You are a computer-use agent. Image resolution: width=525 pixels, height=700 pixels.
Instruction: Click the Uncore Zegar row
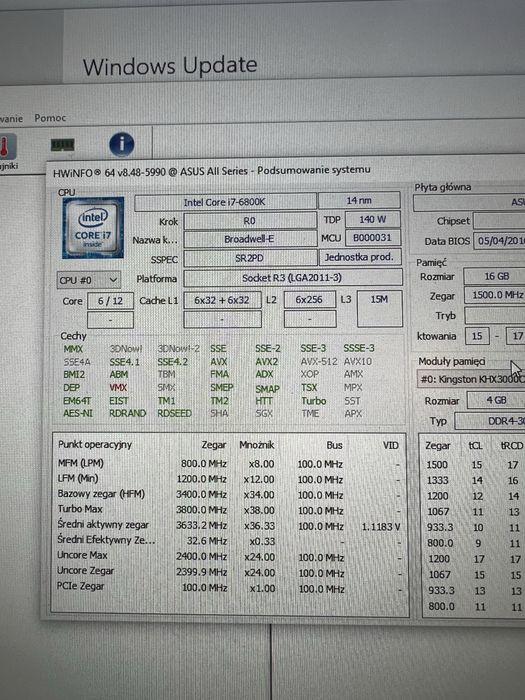click(229, 572)
